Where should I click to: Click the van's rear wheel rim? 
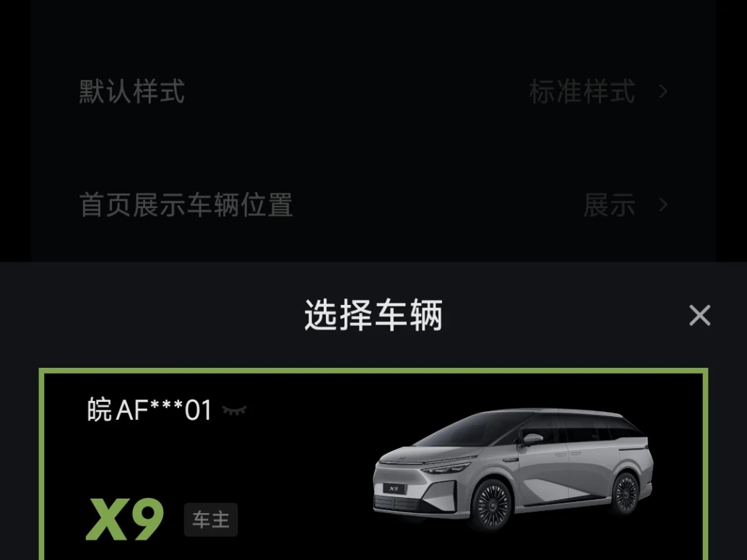626,494
